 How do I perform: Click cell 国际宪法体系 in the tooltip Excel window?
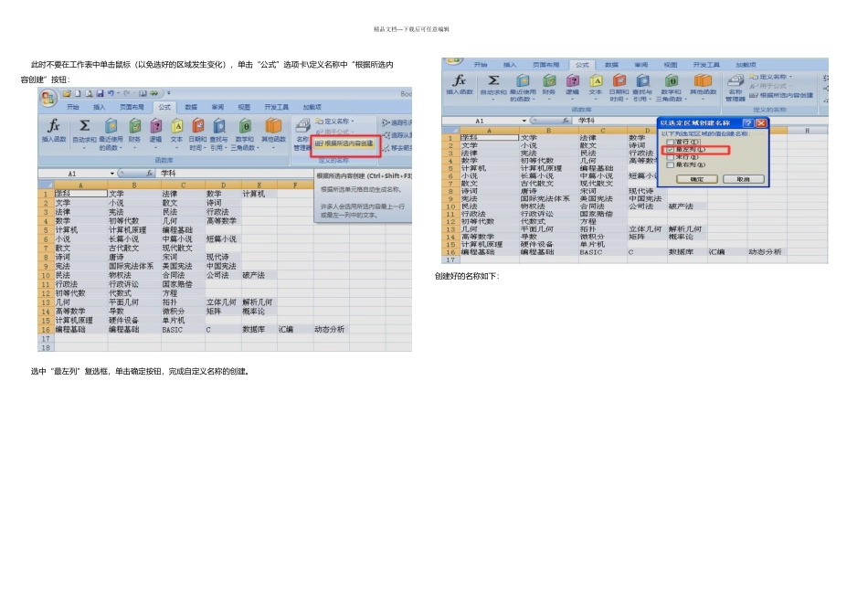tap(134, 266)
